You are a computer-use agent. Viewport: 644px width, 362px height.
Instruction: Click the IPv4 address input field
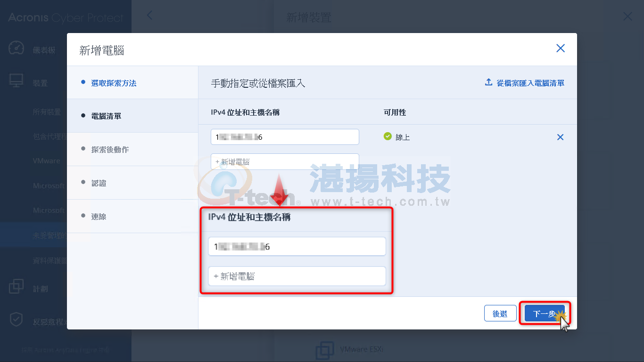pyautogui.click(x=285, y=137)
